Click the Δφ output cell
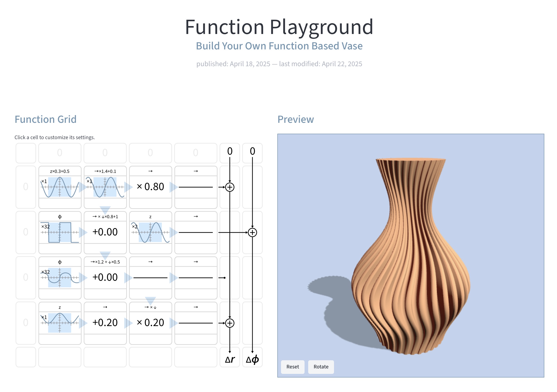Screen dimensions: 557x392 pyautogui.click(x=252, y=357)
